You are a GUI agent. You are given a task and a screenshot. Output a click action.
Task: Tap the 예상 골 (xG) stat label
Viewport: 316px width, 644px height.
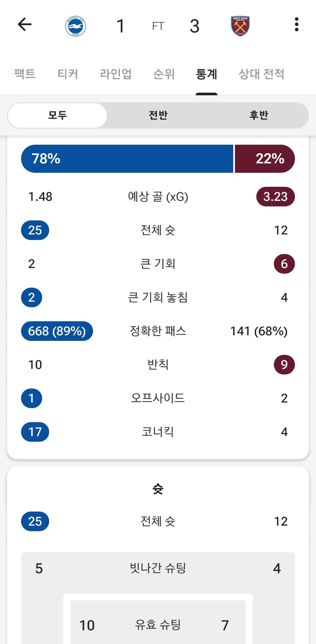[x=158, y=196]
